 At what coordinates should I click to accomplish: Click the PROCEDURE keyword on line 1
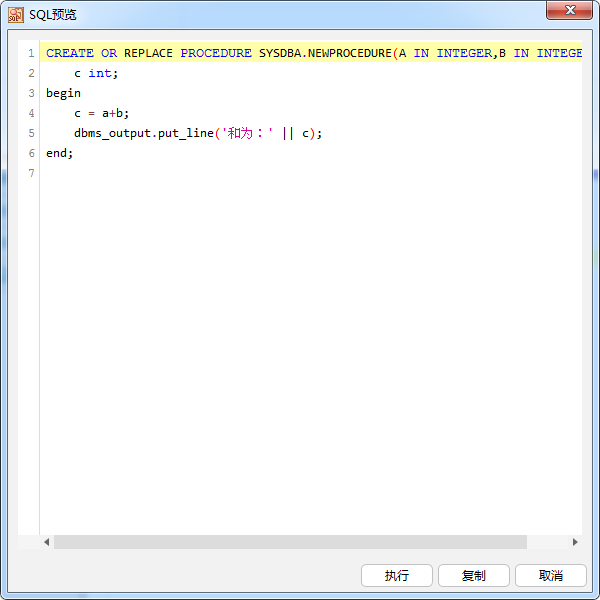pyautogui.click(x=216, y=53)
